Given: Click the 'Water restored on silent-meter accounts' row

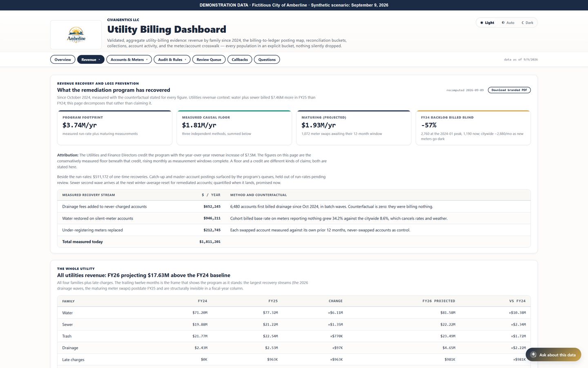Looking at the screenshot, I should [294, 218].
